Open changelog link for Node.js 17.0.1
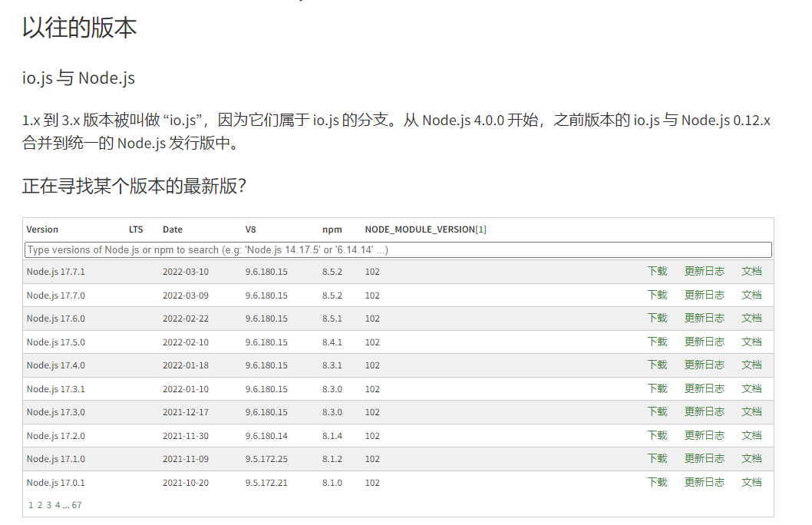 (705, 483)
